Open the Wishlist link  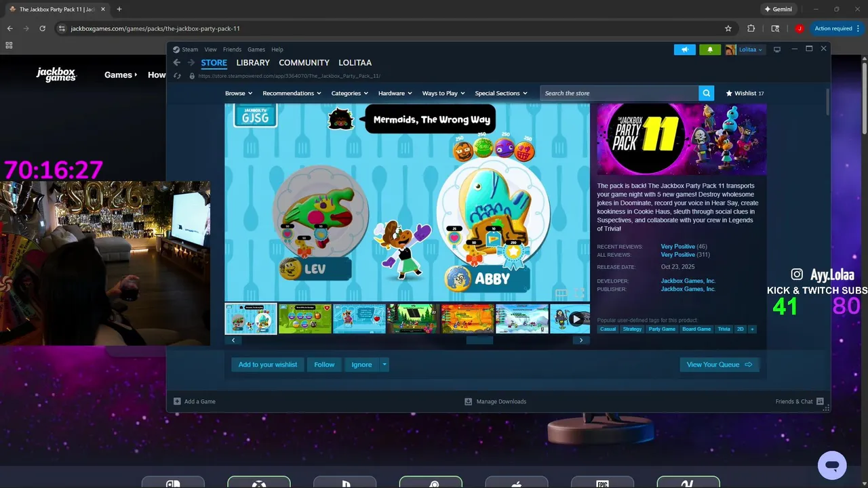[x=745, y=94]
